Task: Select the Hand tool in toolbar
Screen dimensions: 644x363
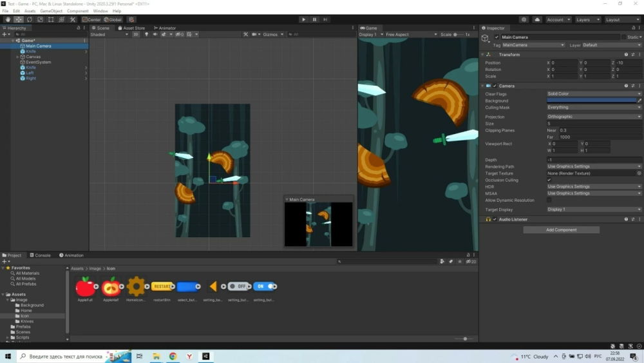Action: (8, 19)
